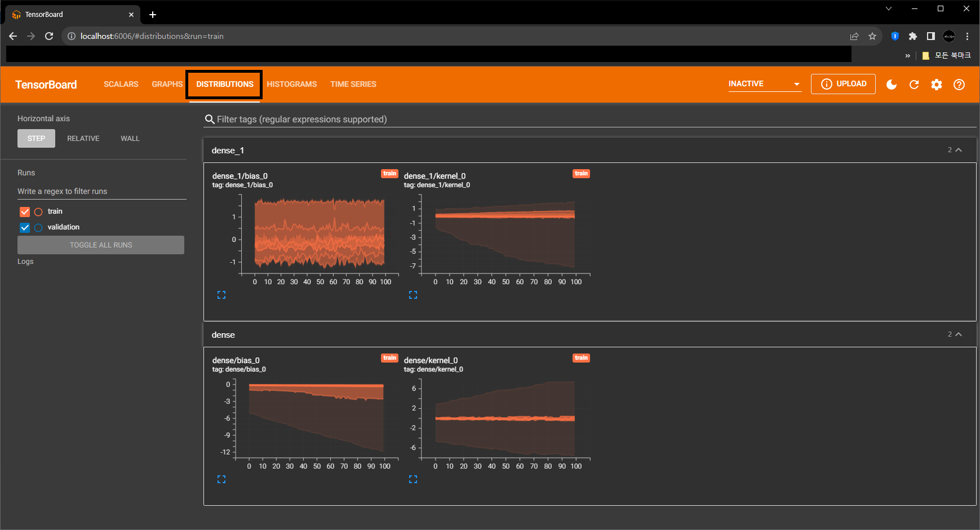Open Chrome three-dot menu
980x530 pixels.
967,36
